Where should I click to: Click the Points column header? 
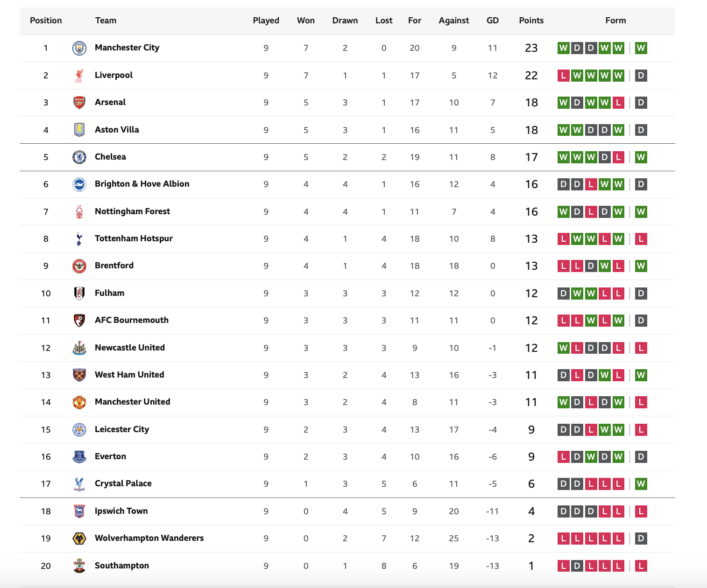click(531, 21)
